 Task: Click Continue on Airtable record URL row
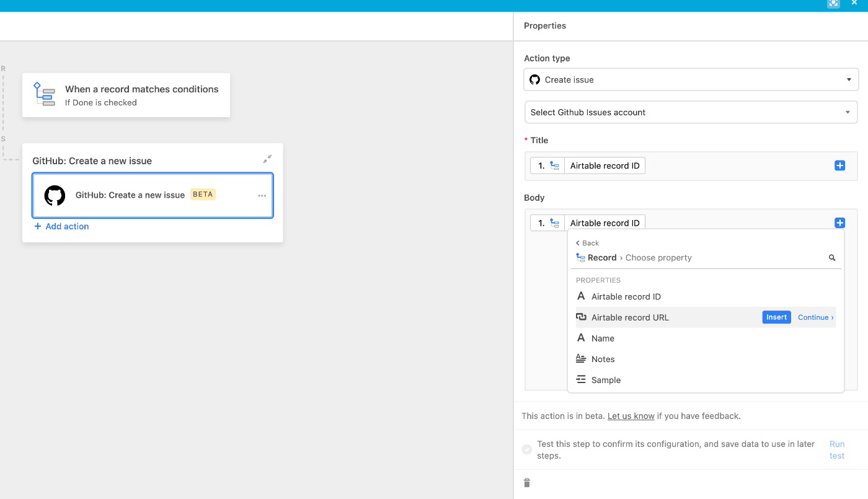tap(815, 317)
